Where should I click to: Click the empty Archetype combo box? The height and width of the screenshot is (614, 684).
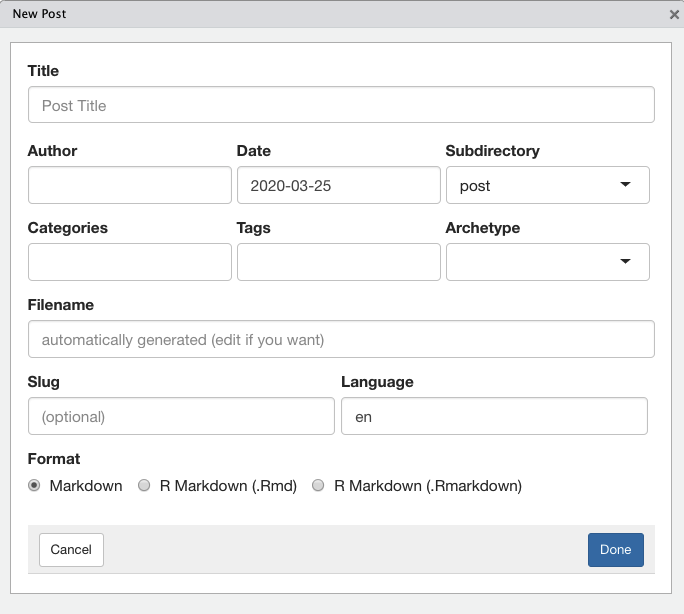547,262
